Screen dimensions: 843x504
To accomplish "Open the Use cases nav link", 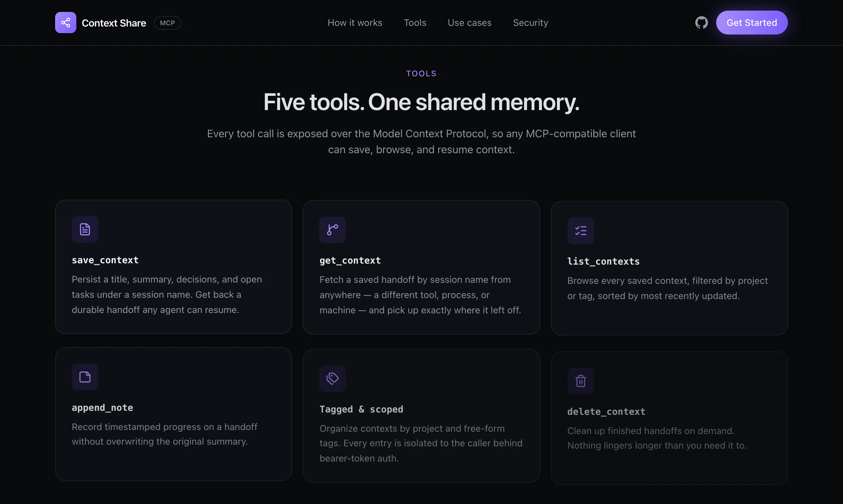I will click(x=469, y=23).
